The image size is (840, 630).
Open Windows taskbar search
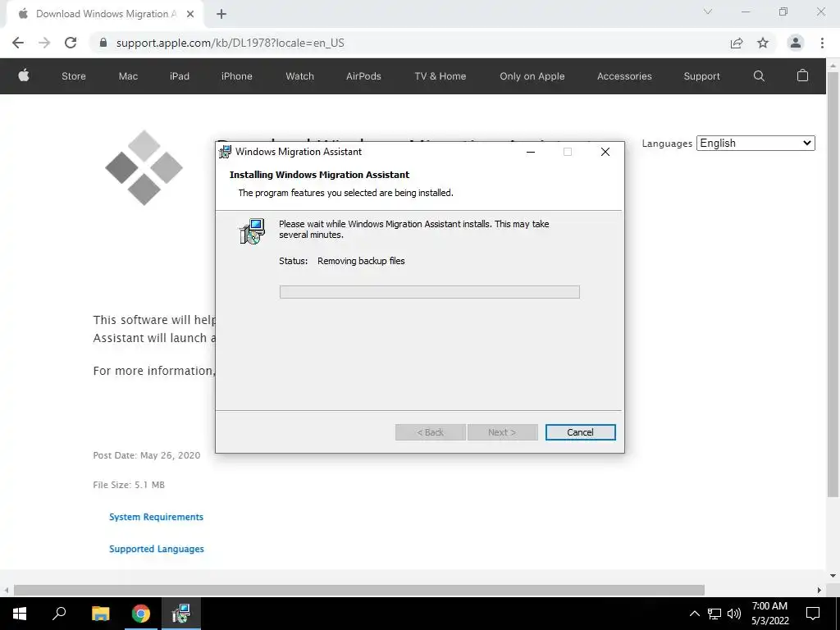tap(59, 614)
